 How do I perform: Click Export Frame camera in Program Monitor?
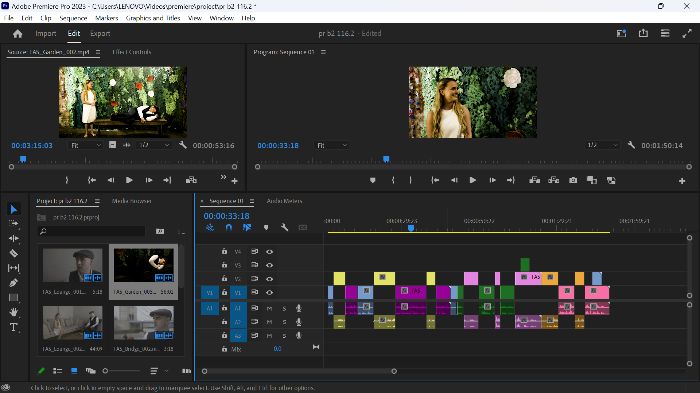pos(573,180)
